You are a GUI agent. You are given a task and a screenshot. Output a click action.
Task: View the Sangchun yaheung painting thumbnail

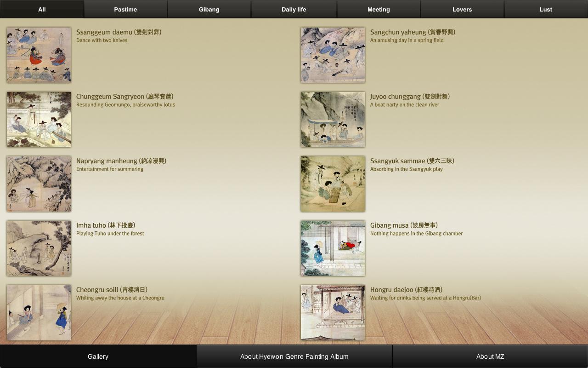click(x=333, y=55)
